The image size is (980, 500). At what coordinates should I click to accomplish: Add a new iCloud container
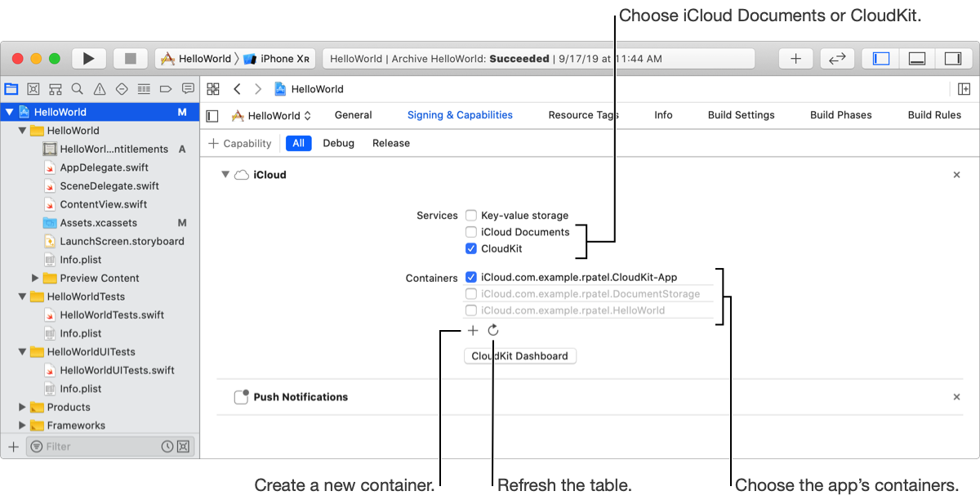473,331
